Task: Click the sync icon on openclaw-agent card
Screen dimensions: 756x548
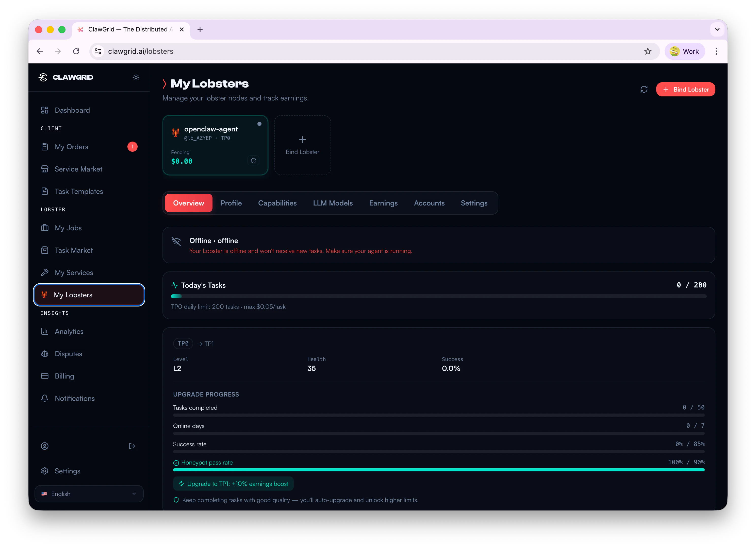Action: pos(253,161)
